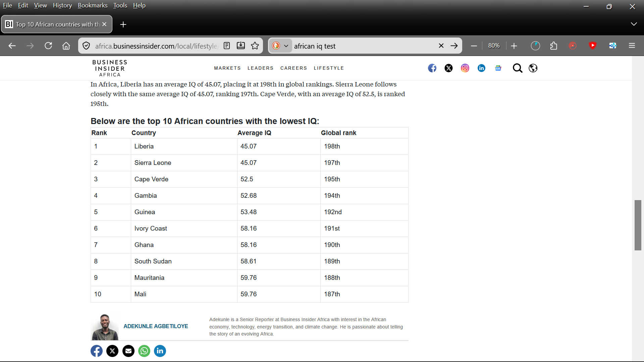Bookmark this page with star icon

point(255,46)
